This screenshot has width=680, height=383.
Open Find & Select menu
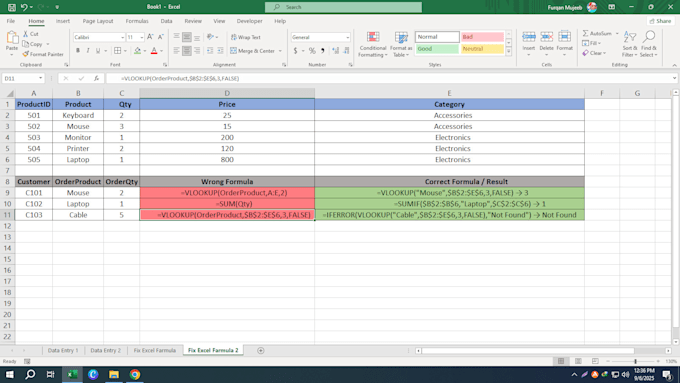coord(649,44)
